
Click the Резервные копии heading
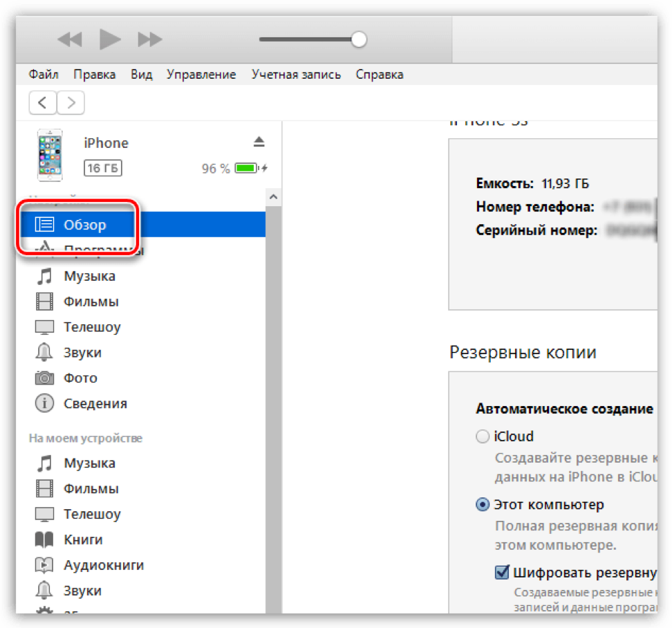(523, 352)
